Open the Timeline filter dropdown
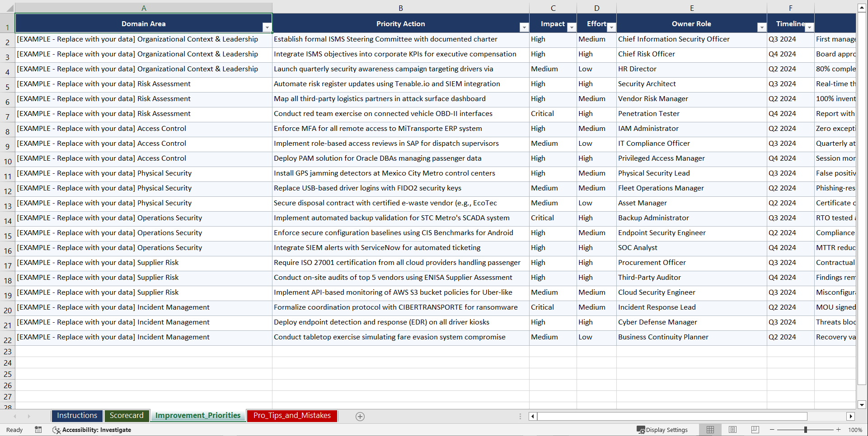The height and width of the screenshot is (436, 868). coord(809,28)
